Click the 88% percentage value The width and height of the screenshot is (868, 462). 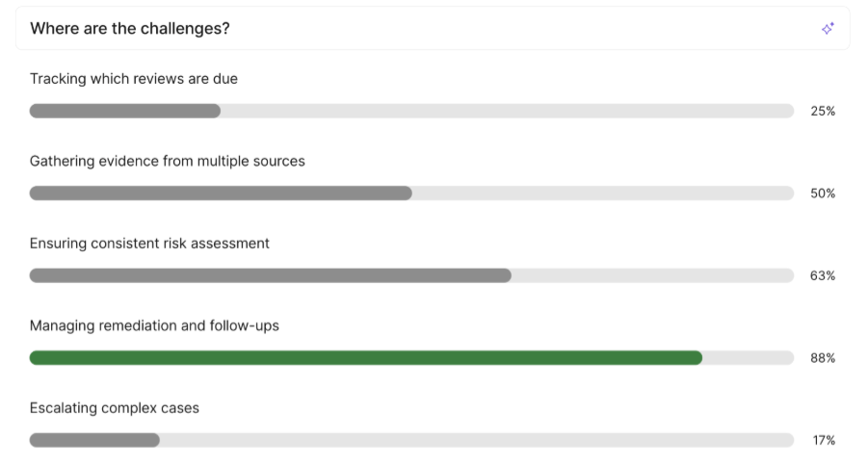pos(822,358)
